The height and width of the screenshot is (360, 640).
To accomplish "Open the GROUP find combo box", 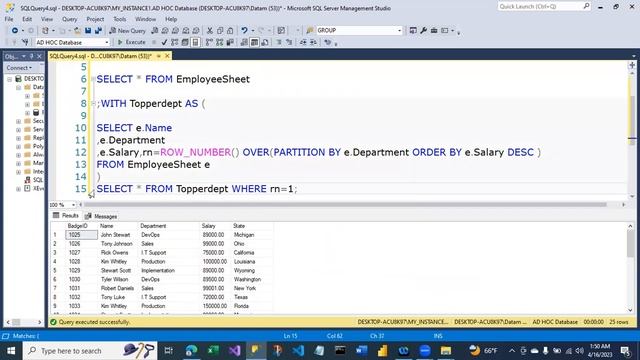I will tap(399, 31).
